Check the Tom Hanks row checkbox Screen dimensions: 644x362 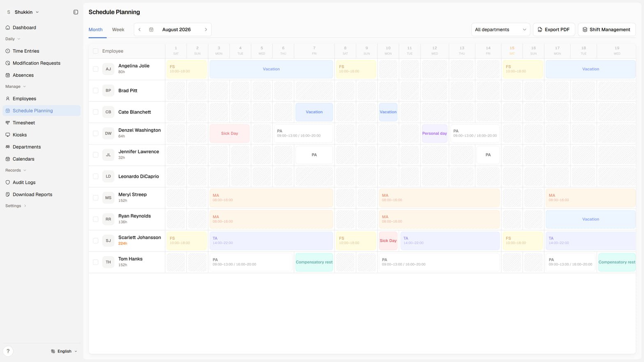pyautogui.click(x=96, y=262)
